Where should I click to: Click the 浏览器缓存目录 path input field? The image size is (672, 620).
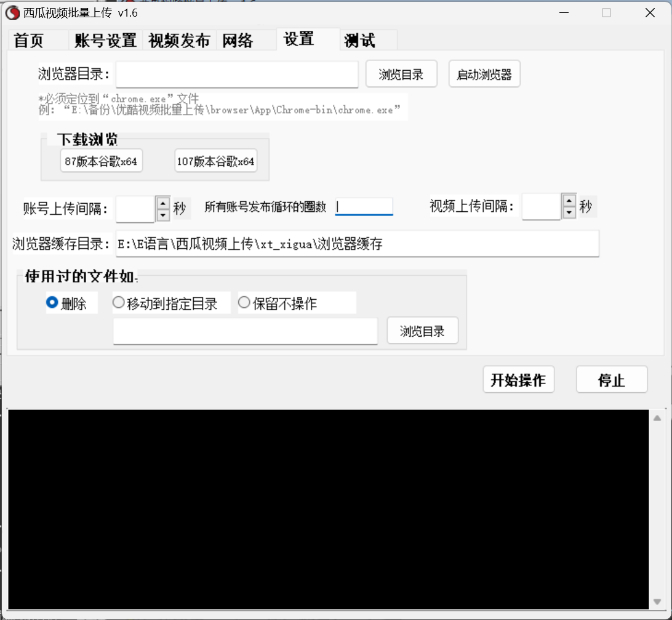tap(357, 244)
